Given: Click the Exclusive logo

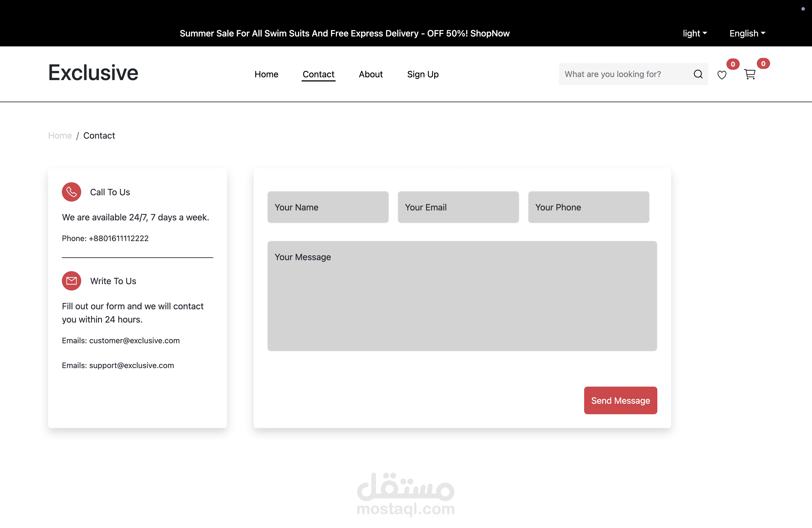Looking at the screenshot, I should tap(93, 72).
